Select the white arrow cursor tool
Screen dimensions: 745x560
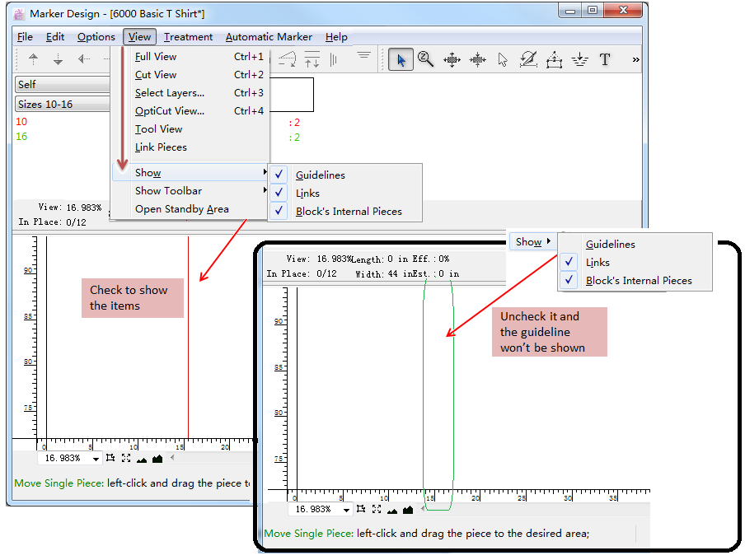[503, 59]
